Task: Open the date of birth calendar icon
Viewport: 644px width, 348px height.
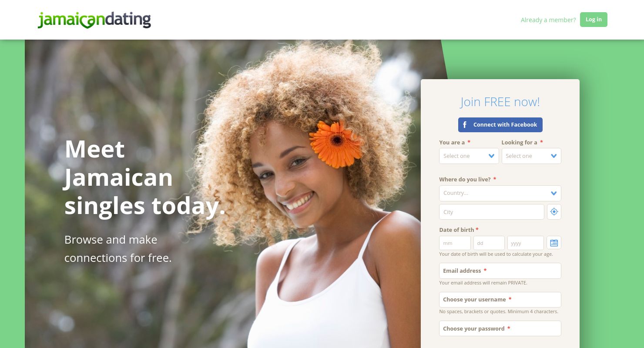Action: (554, 243)
